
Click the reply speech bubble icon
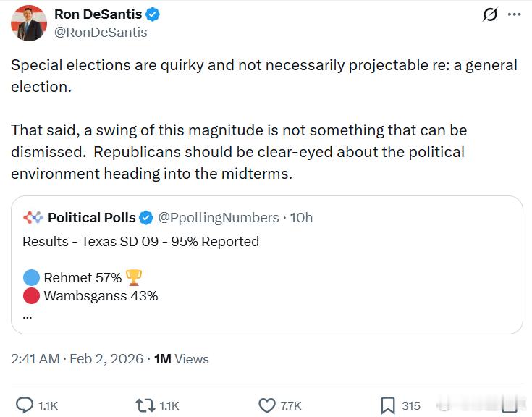click(x=25, y=405)
